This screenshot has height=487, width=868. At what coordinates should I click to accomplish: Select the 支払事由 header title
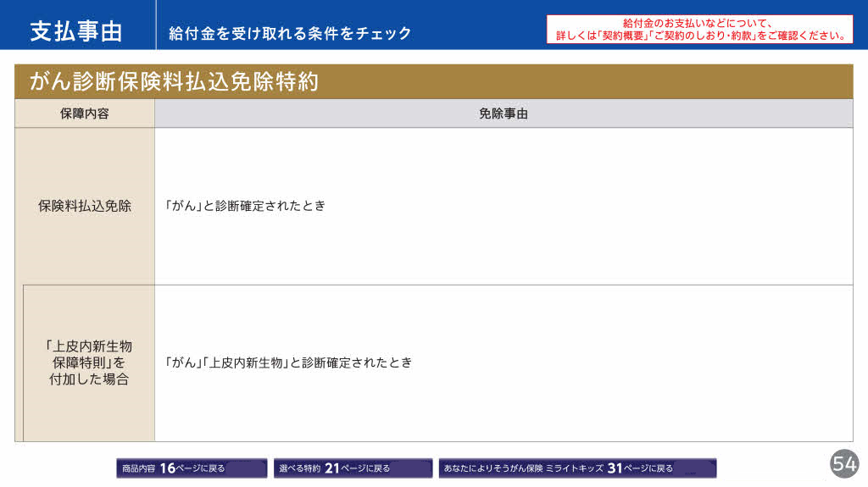76,32
